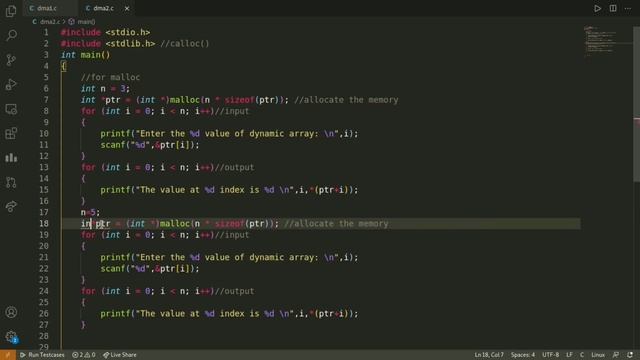Open the Remote Explorer view
The image size is (640, 360).
point(11,109)
